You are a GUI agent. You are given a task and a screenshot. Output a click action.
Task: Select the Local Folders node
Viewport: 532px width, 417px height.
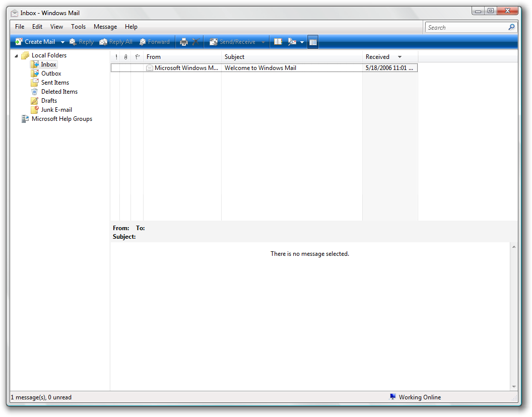coord(49,55)
